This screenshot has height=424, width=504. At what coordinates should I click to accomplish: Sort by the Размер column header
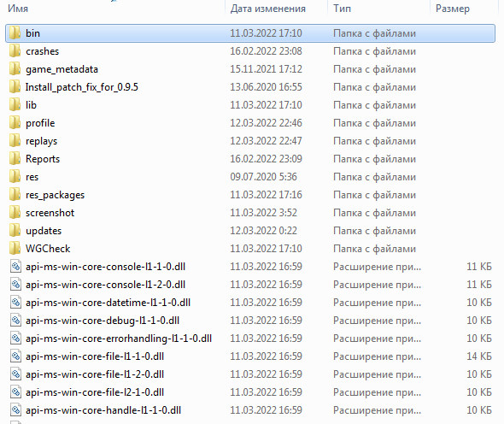(x=453, y=9)
